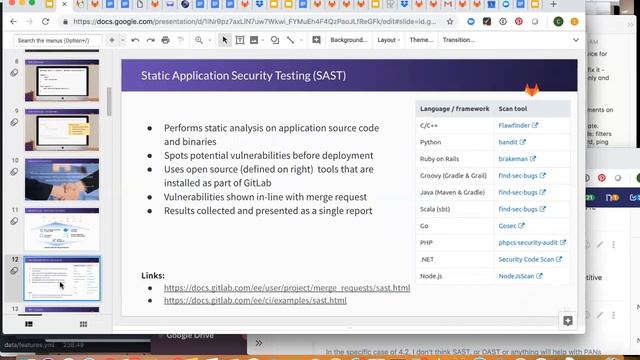The height and width of the screenshot is (360, 640).
Task: Hide the menus with the collapse chevron
Action: pyautogui.click(x=576, y=40)
